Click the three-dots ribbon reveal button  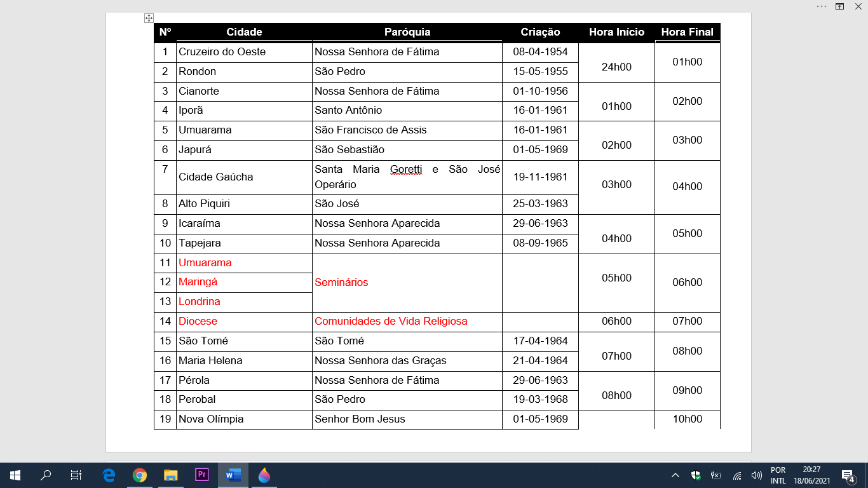[x=822, y=6]
